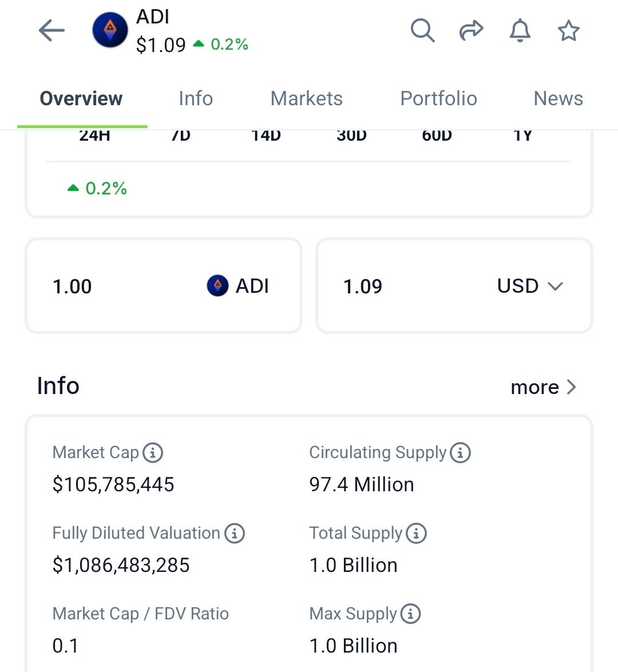Screen dimensions: 618x672
Task: Switch to the Markets tab
Action: click(307, 98)
